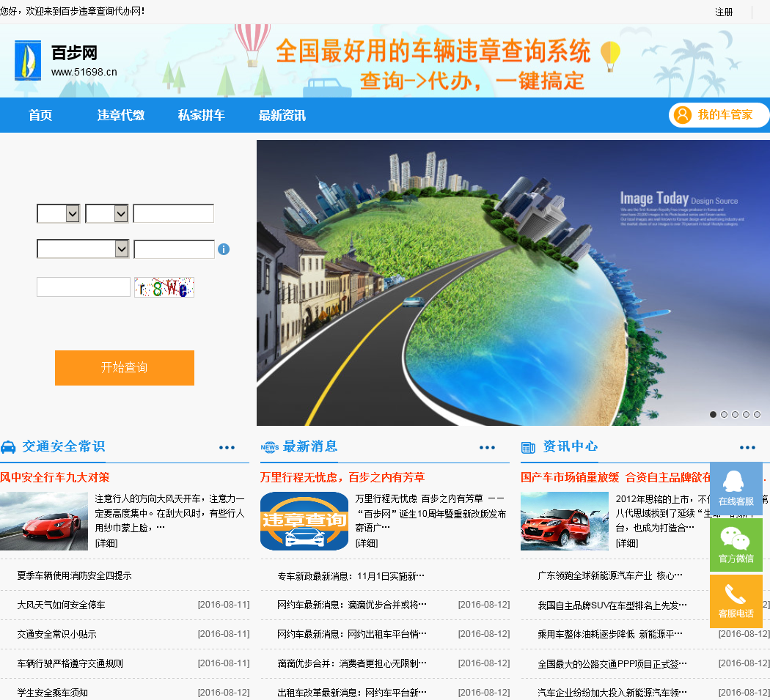The width and height of the screenshot is (770, 700).
Task: Click the globe road banner image
Action: point(513,283)
